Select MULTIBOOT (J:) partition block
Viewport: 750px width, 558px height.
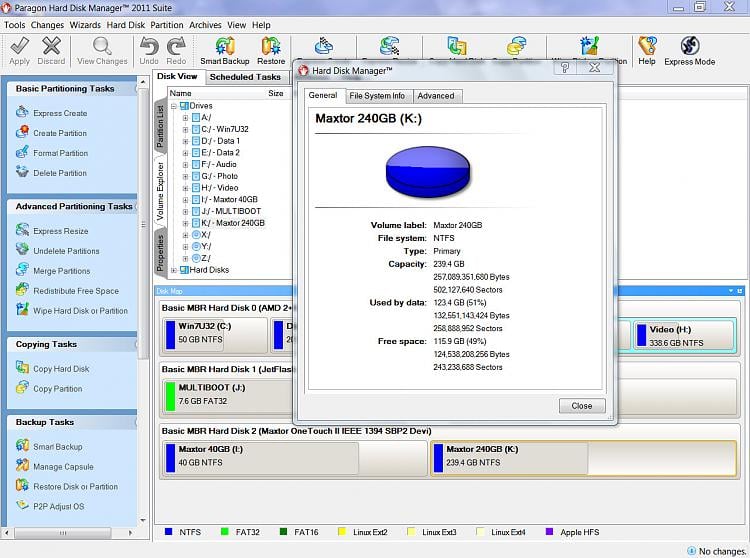(227, 396)
